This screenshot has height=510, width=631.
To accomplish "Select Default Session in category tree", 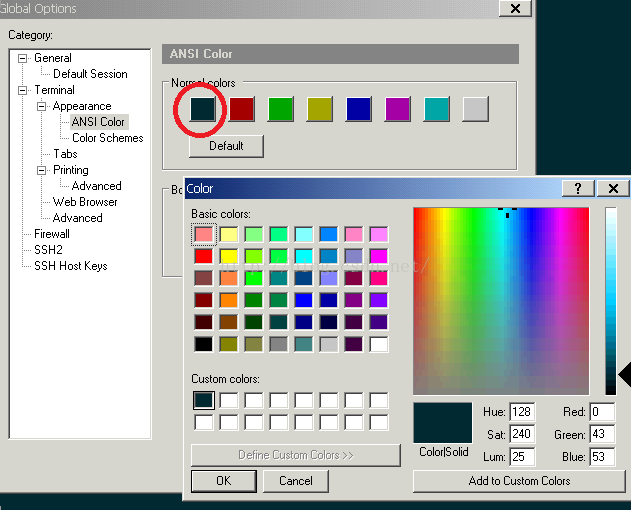I will [x=90, y=74].
